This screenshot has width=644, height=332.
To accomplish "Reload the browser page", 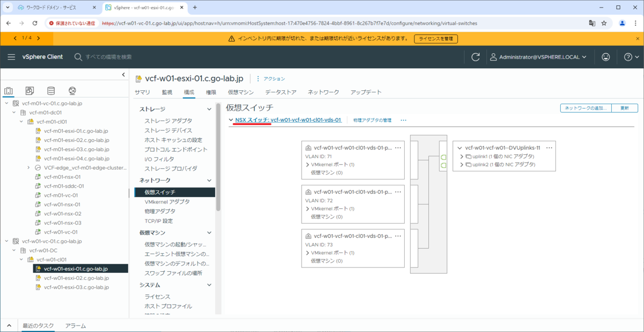I will click(35, 23).
